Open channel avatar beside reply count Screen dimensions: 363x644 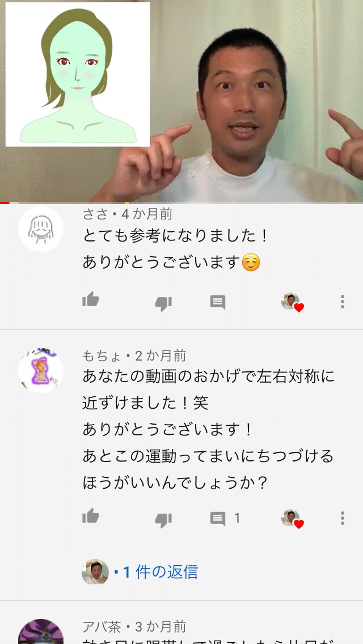click(x=95, y=571)
